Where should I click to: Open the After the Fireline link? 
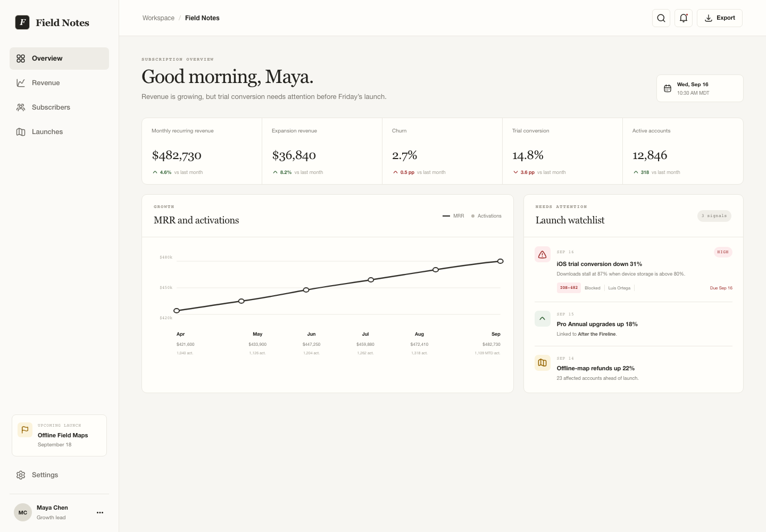point(597,334)
